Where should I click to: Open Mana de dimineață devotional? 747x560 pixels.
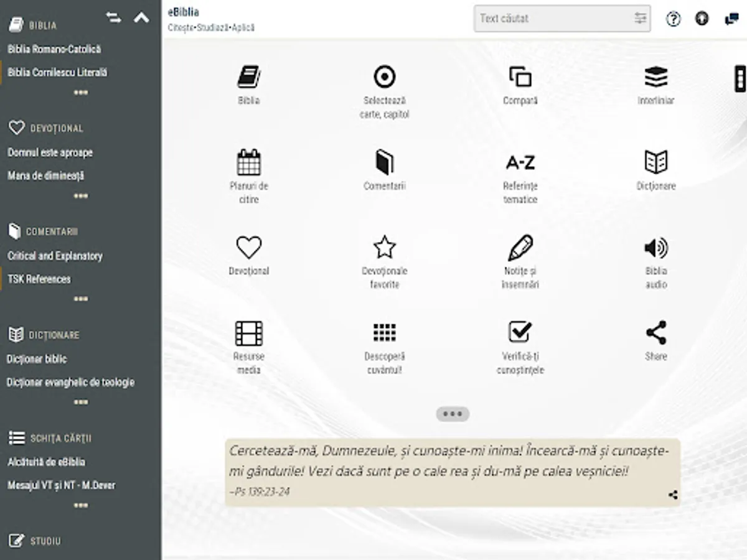point(45,175)
